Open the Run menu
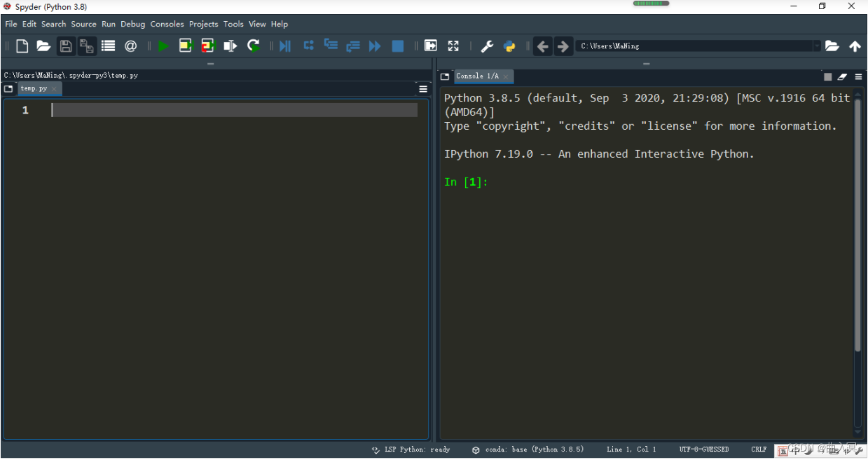The image size is (868, 460). click(109, 24)
